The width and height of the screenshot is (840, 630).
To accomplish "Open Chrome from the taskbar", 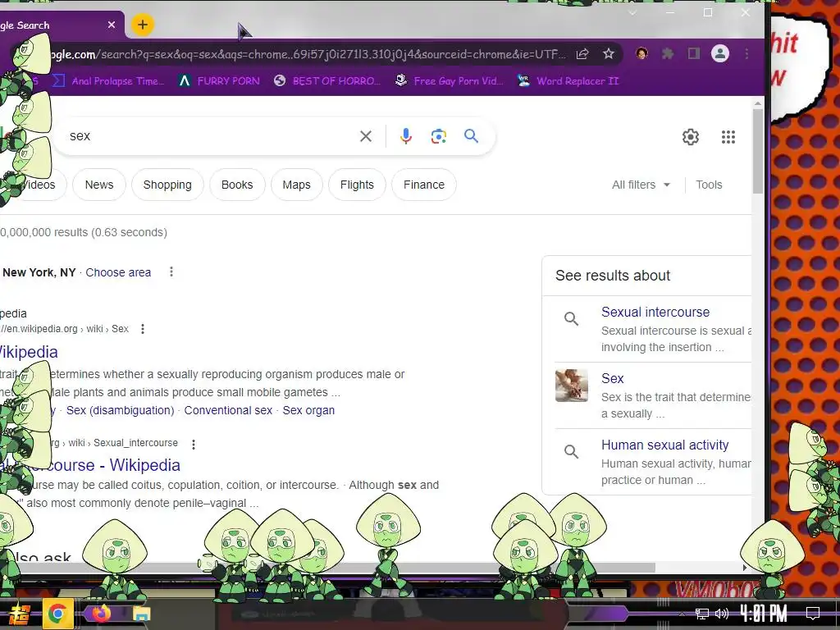I will (x=57, y=614).
